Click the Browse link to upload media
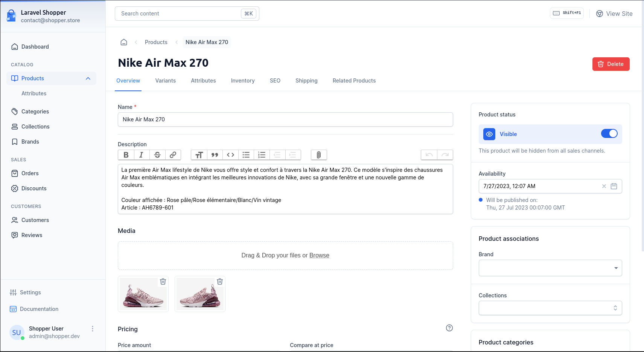Viewport: 644px width, 352px height. [319, 256]
